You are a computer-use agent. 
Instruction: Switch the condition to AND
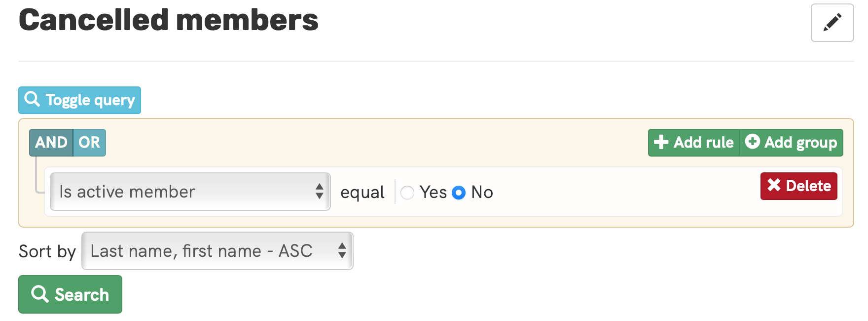point(51,143)
